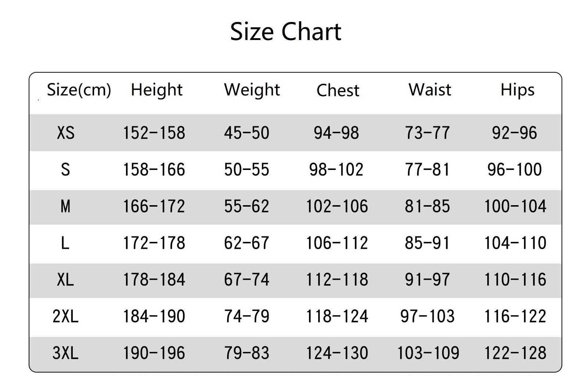The width and height of the screenshot is (588, 392).
Task: Click the 91-97 waist cell
Action: coord(427,280)
